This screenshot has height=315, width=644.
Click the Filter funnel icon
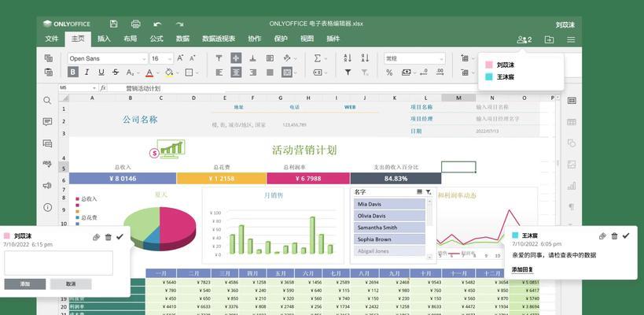[348, 72]
